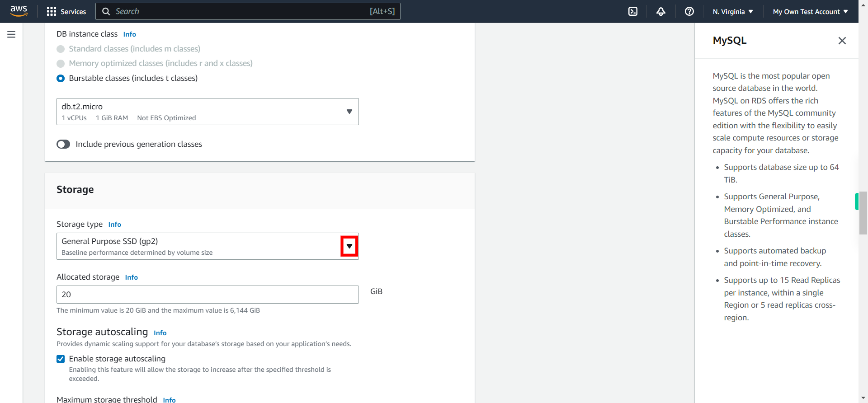This screenshot has height=403, width=868.
Task: Click the MySQL panel title
Action: click(x=730, y=41)
